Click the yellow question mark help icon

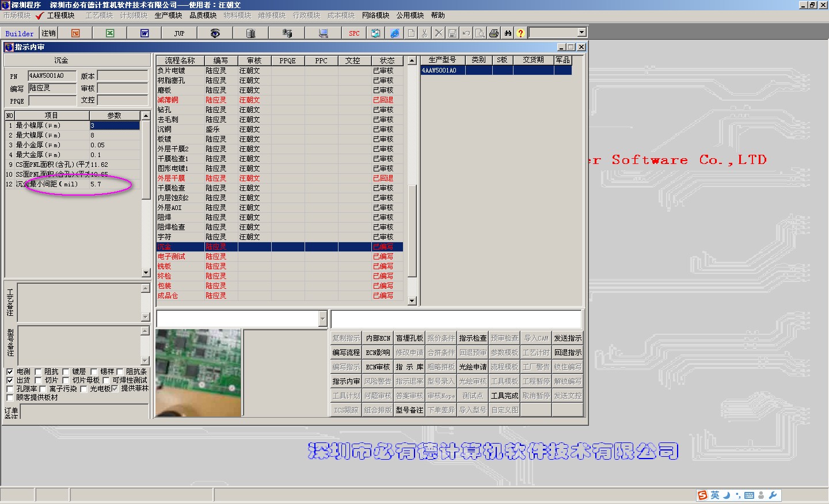pyautogui.click(x=520, y=33)
